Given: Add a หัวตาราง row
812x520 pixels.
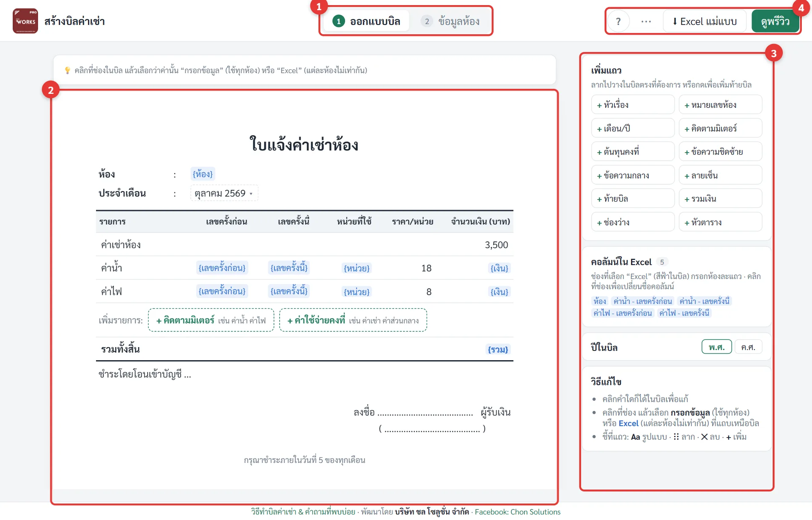Looking at the screenshot, I should pos(721,222).
